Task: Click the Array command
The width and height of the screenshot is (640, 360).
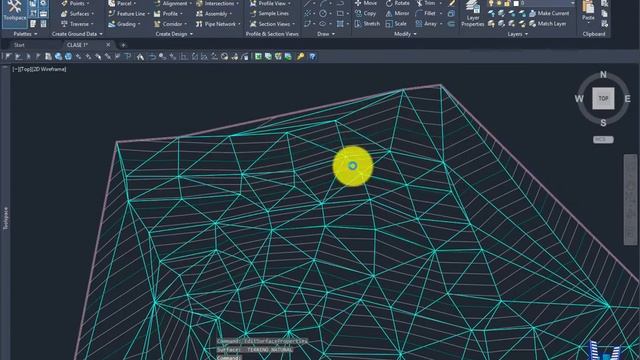Action: click(426, 24)
